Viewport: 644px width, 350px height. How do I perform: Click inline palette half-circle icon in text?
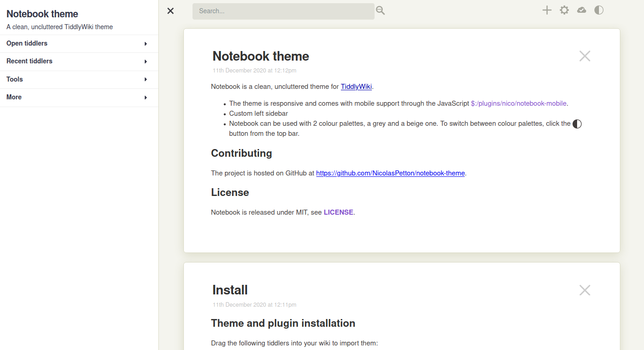pos(577,124)
